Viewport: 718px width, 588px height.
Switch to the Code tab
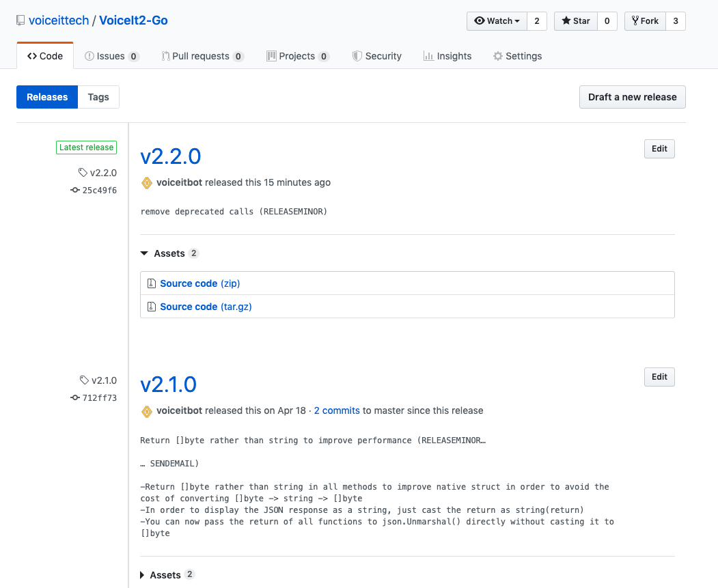click(x=45, y=56)
